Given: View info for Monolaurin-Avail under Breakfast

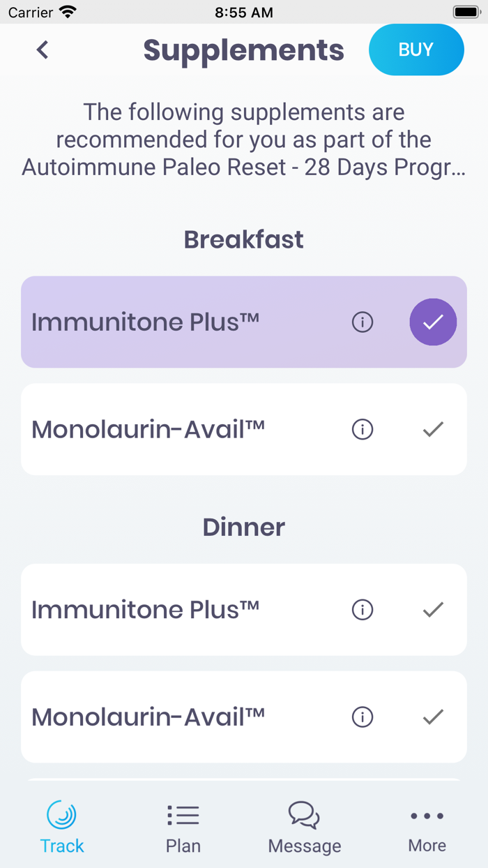Looking at the screenshot, I should (x=362, y=429).
